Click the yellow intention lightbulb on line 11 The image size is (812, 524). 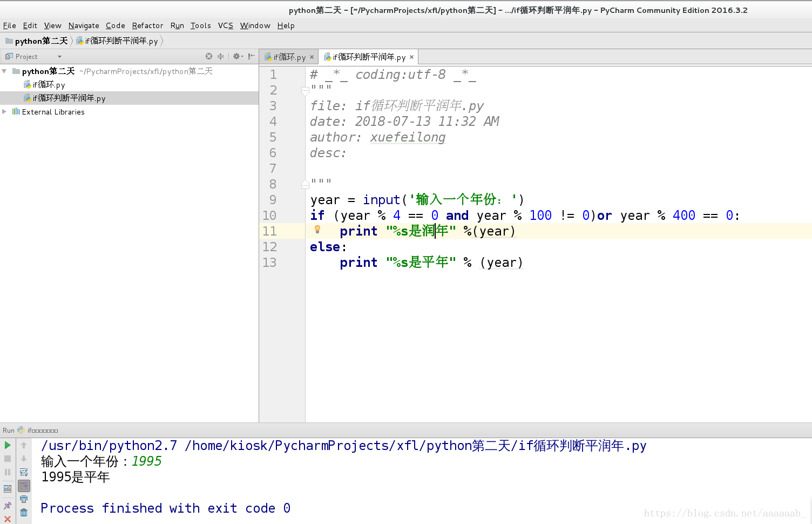coord(317,230)
